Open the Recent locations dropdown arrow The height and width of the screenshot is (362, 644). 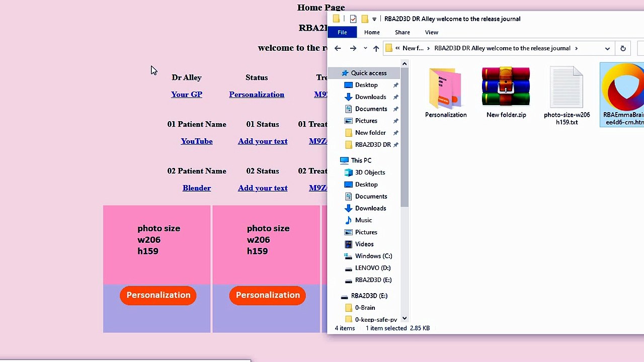tap(365, 48)
